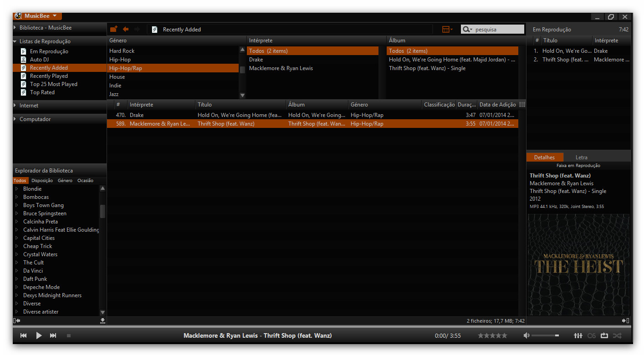644x355 pixels.
Task: Click the downloads icon above the playback bar
Action: (102, 320)
